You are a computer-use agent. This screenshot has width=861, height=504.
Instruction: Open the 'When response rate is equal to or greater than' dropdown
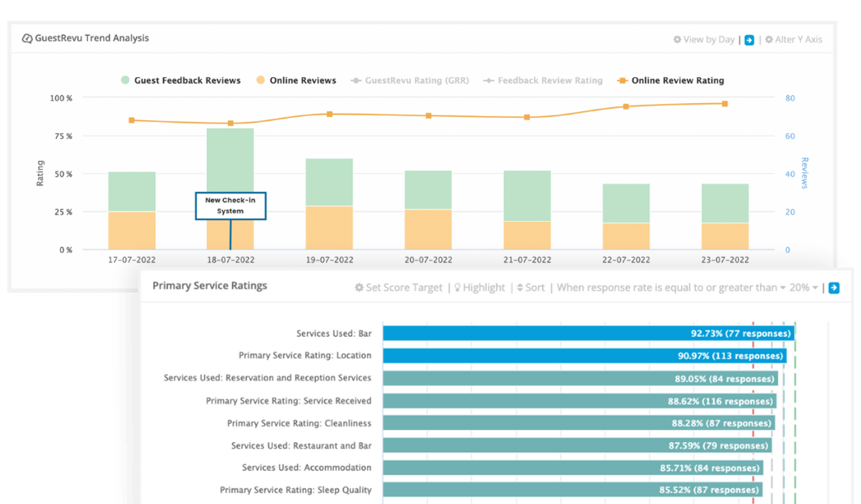pos(671,288)
